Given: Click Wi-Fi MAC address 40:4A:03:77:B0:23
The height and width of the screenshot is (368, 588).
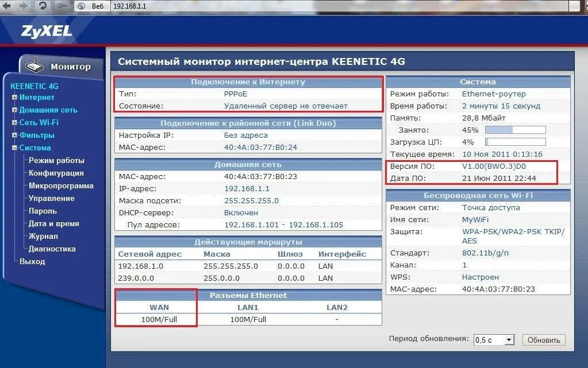Looking at the screenshot, I should point(498,289).
